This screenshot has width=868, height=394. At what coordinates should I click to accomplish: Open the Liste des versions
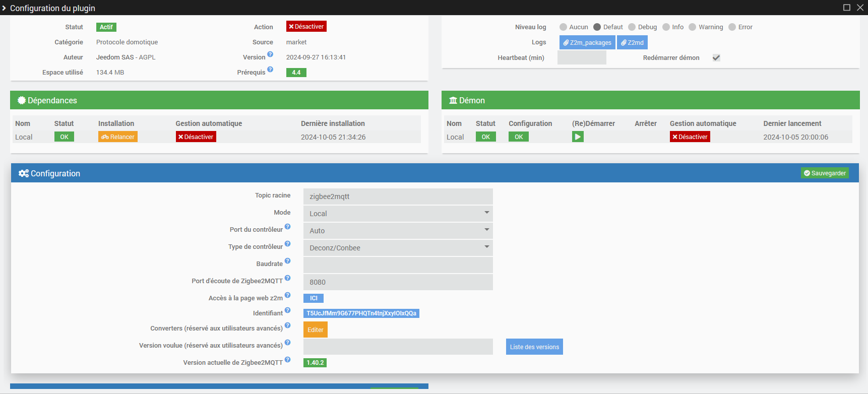click(534, 347)
